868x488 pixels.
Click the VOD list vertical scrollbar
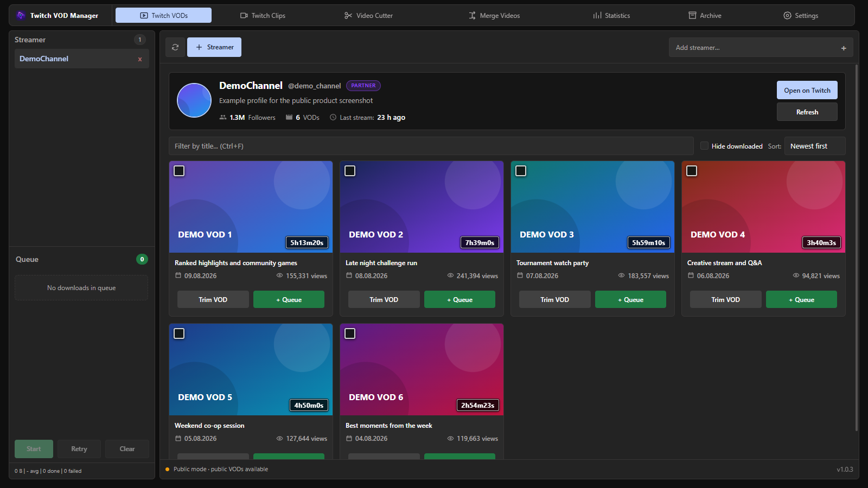[857, 248]
